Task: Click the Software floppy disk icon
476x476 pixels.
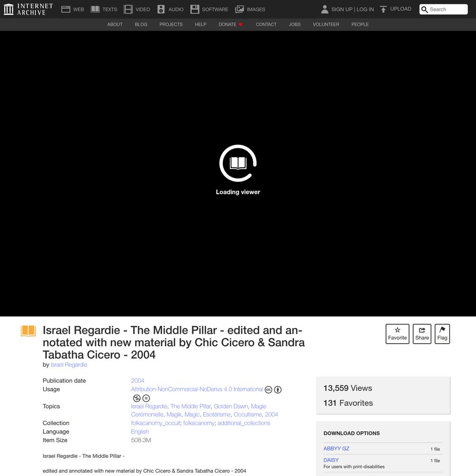Action: [195, 10]
